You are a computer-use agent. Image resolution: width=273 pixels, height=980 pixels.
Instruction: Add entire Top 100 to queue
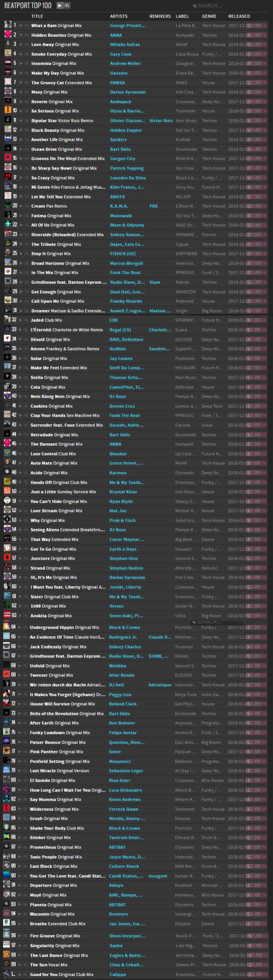pyautogui.click(x=67, y=5)
